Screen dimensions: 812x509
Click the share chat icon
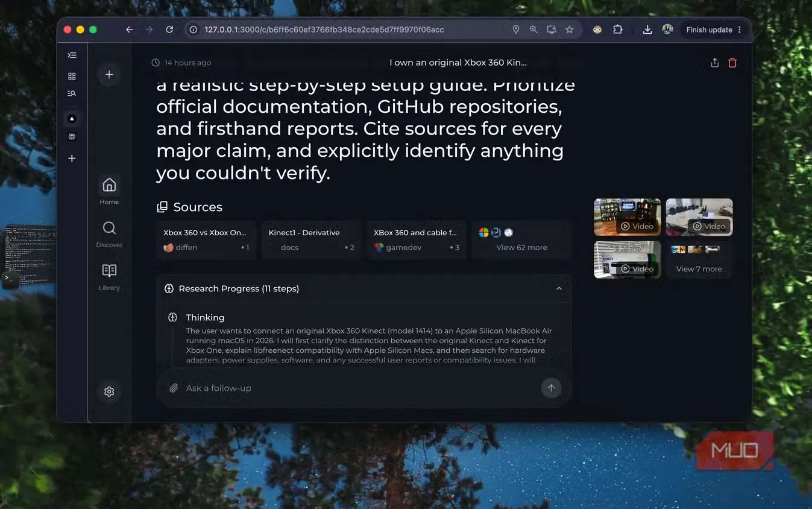tap(714, 63)
